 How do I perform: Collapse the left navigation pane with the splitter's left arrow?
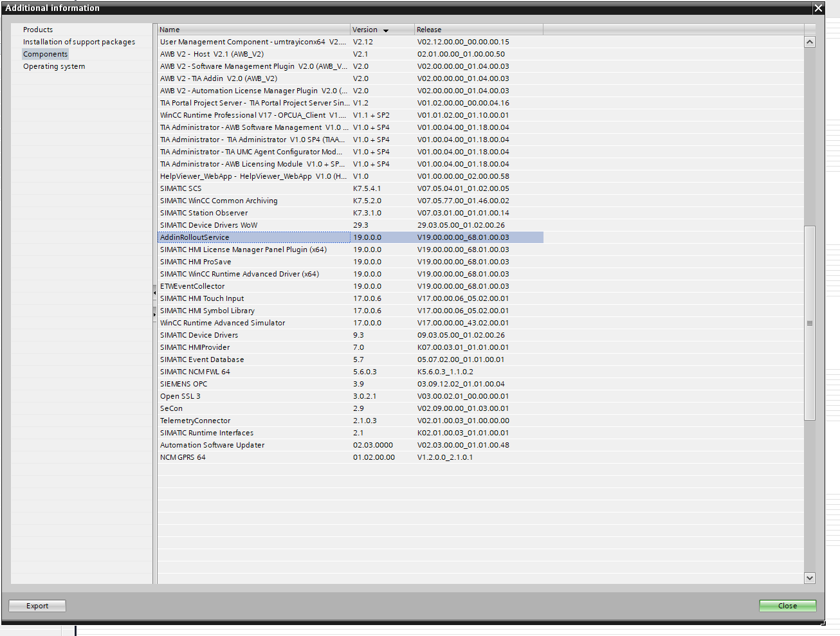click(x=154, y=293)
